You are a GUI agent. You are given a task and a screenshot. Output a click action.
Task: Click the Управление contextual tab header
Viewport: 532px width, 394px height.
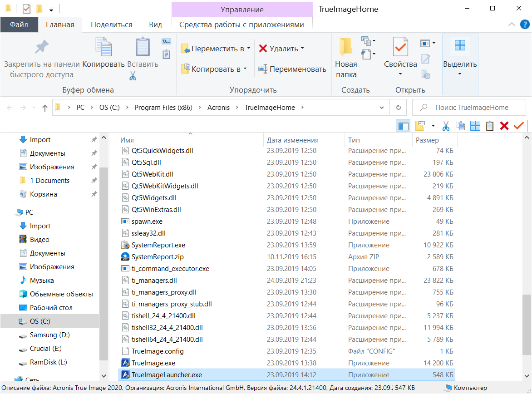[x=242, y=10]
